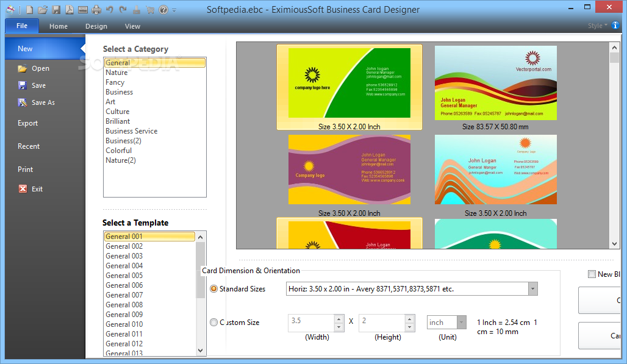Open the unit (inch) dropdown
Image resolution: width=627 pixels, height=364 pixels.
pyautogui.click(x=462, y=323)
